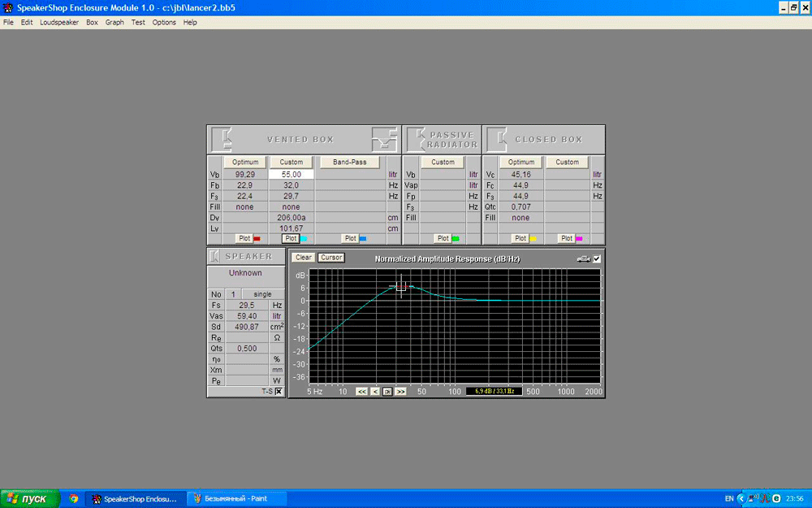Click the EN language indicator

click(x=729, y=499)
